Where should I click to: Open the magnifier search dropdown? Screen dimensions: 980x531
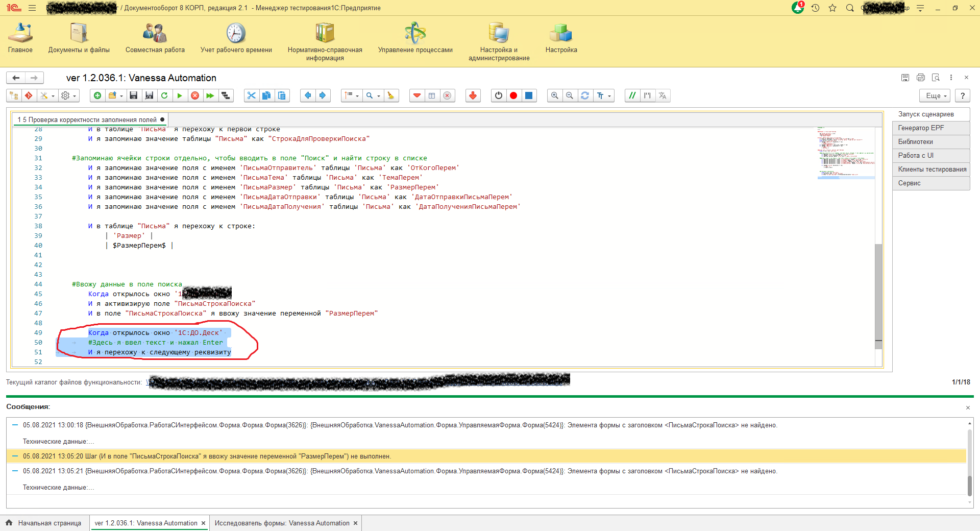click(x=373, y=95)
